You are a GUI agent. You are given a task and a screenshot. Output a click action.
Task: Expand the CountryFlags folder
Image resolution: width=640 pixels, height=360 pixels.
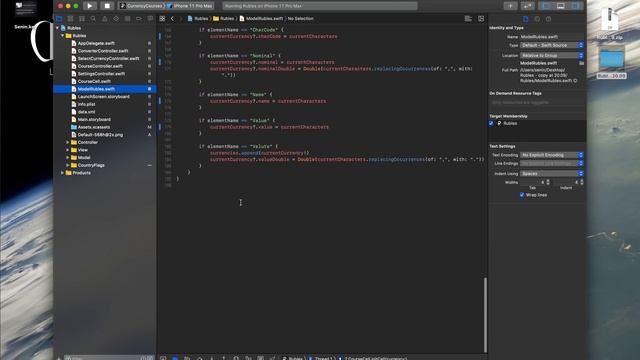click(x=68, y=165)
